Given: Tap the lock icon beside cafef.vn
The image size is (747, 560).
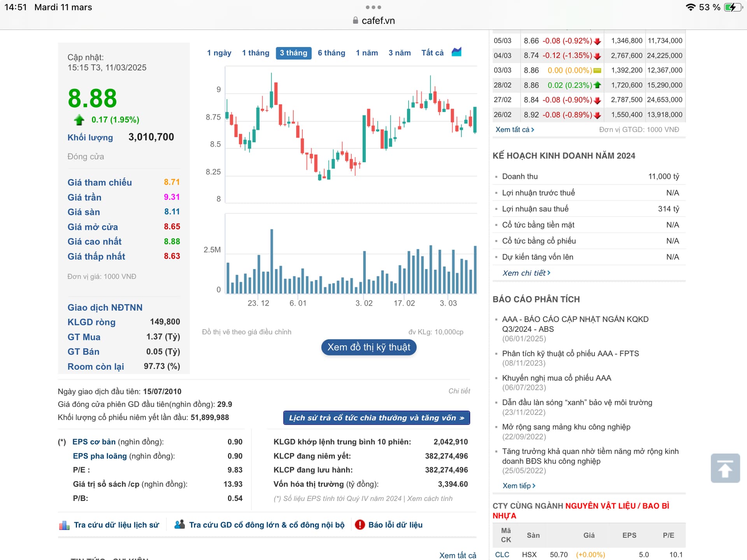Looking at the screenshot, I should [355, 21].
